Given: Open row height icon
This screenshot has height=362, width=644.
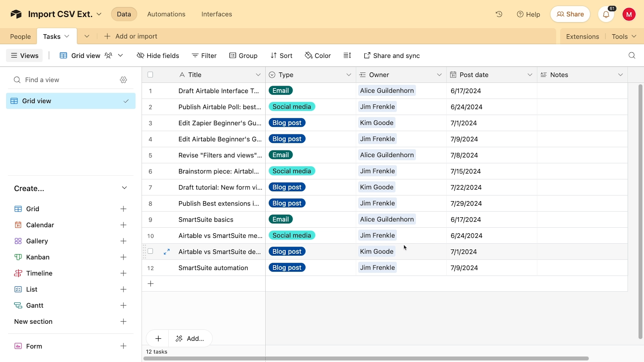Looking at the screenshot, I should coord(347,56).
